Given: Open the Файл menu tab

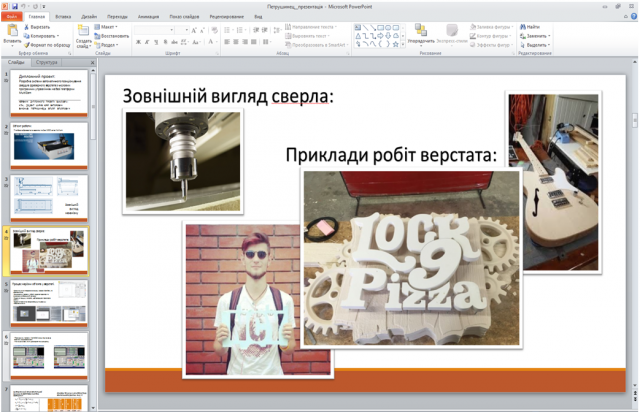Looking at the screenshot, I should coord(12,17).
